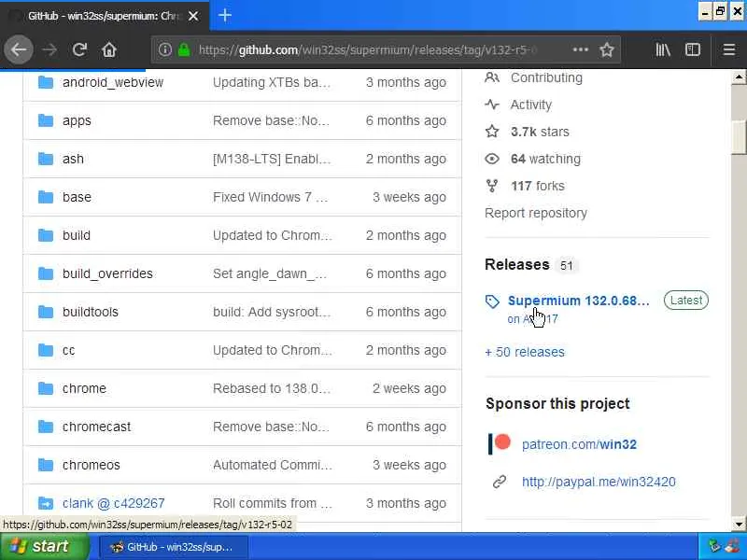Click the Report repository link
The image size is (747, 560).
pos(535,213)
